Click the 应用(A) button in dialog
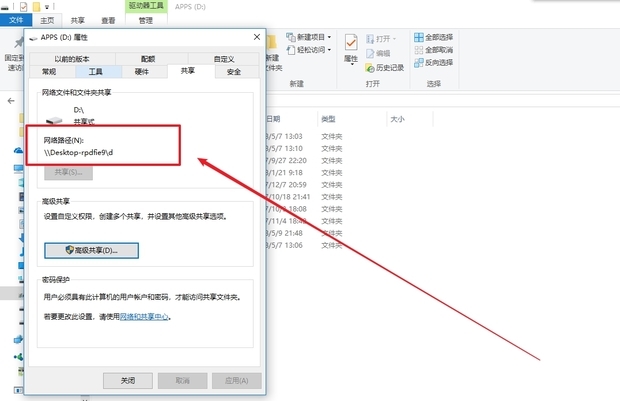 point(236,380)
